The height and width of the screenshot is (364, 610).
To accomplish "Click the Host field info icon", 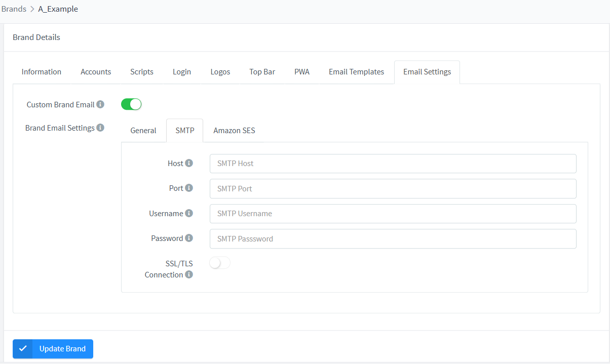I will pos(189,163).
